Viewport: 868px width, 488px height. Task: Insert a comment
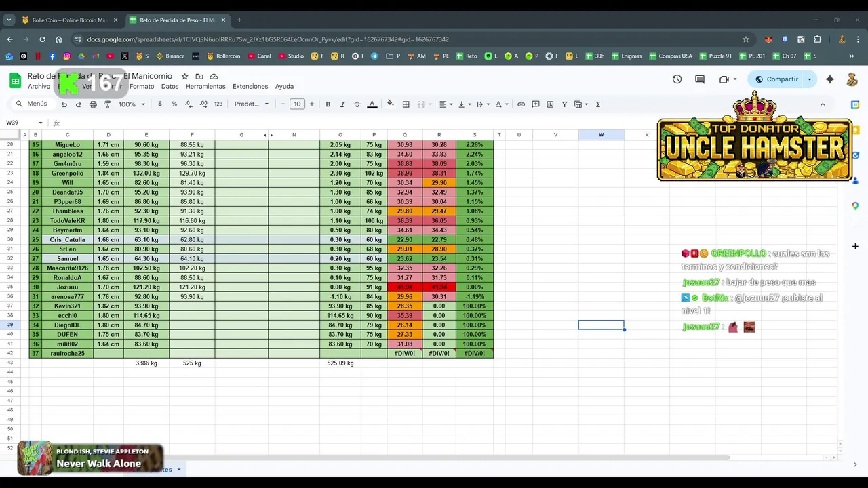point(536,104)
